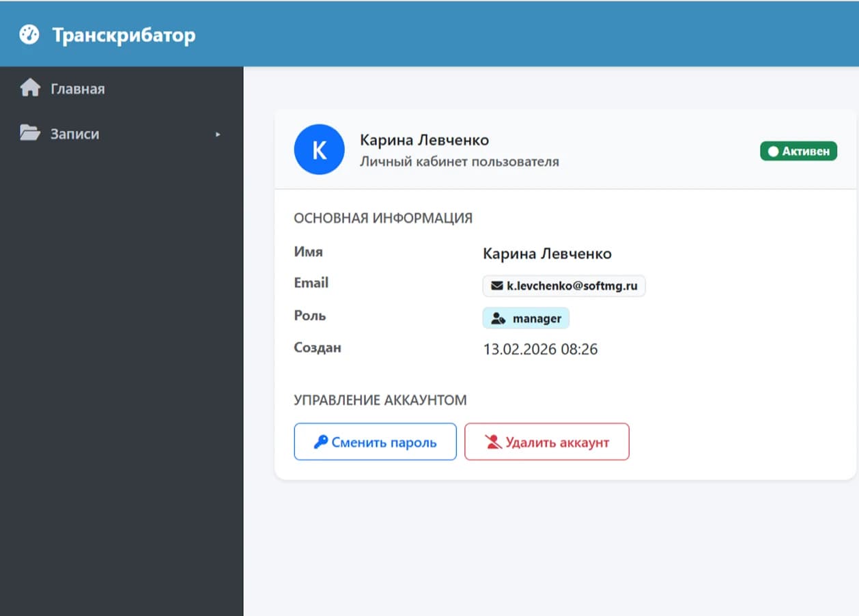The width and height of the screenshot is (859, 616).
Task: Open the Записи section in the sidebar
Action: coord(75,134)
